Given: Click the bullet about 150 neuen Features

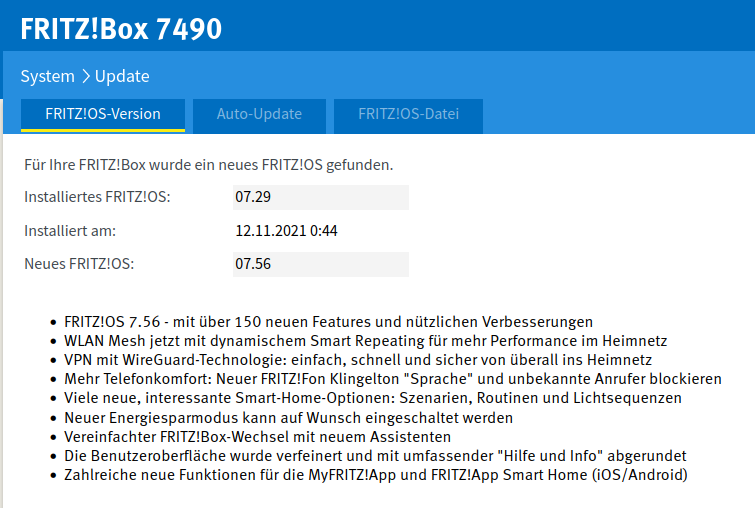Looking at the screenshot, I should tap(328, 322).
